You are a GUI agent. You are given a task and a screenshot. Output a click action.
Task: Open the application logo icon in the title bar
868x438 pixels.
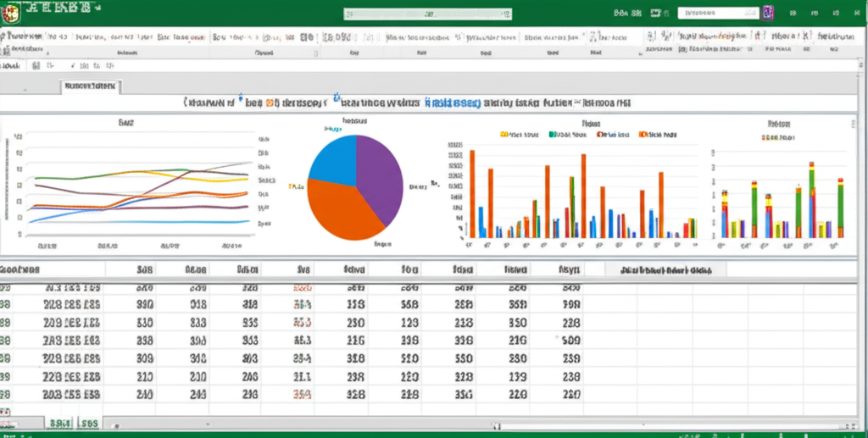(x=10, y=12)
